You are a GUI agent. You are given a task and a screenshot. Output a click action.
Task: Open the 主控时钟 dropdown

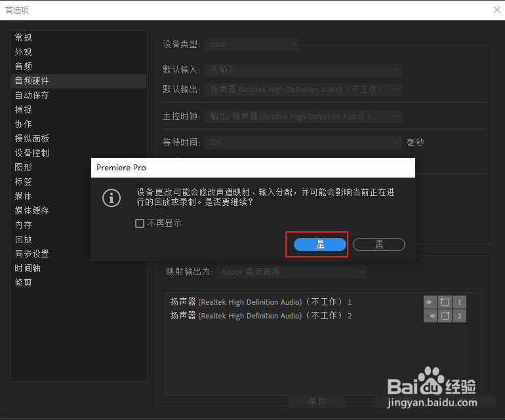pyautogui.click(x=303, y=116)
